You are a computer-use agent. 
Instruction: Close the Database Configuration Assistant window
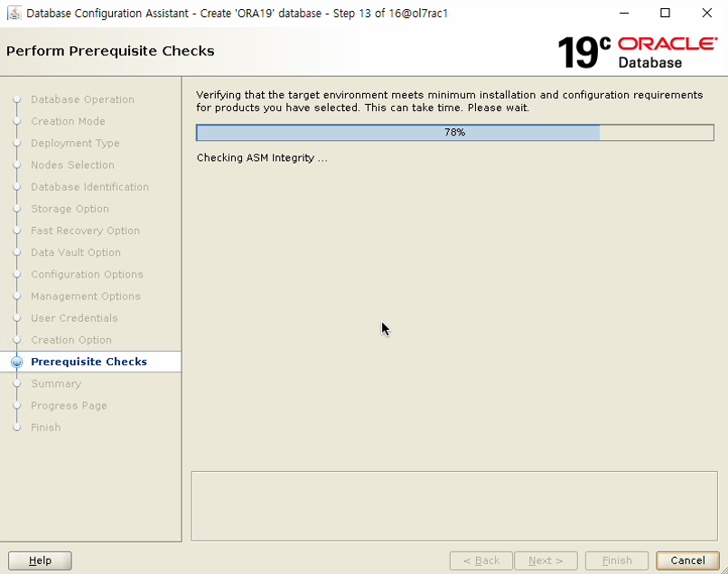click(x=706, y=13)
